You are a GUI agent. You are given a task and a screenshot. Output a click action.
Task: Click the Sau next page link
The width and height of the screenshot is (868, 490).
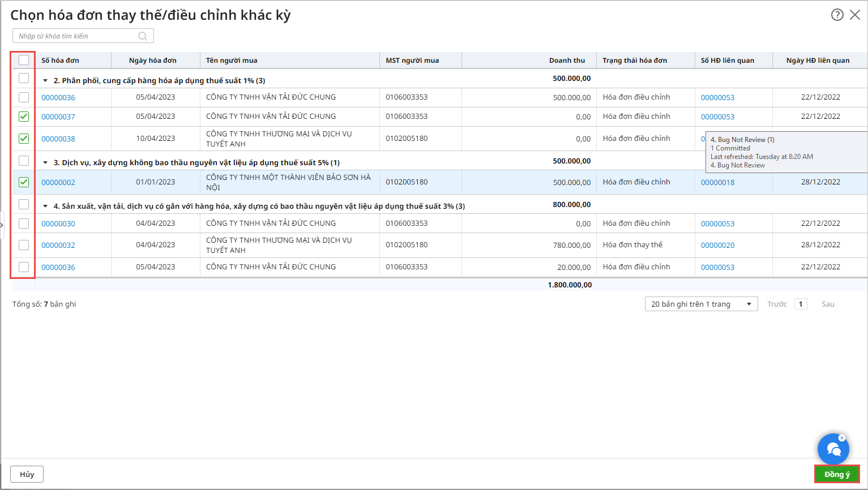[828, 304]
